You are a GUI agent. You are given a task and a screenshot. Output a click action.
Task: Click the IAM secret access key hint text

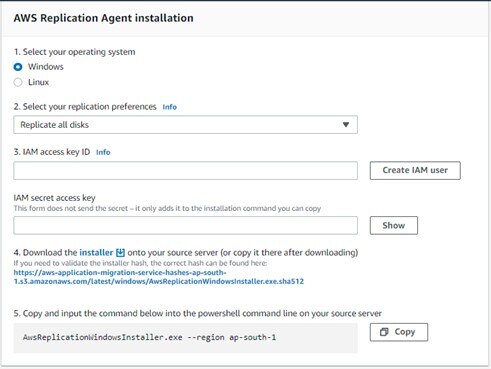coord(167,209)
